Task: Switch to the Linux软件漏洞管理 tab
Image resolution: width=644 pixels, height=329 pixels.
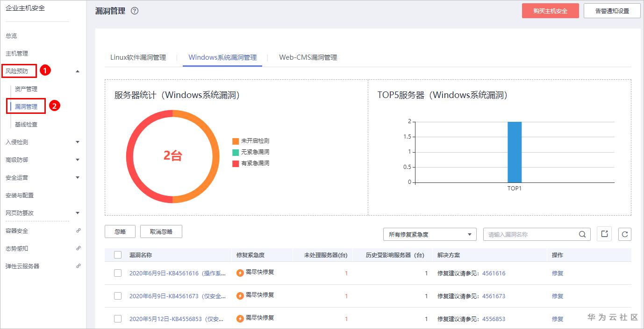Action: click(138, 57)
